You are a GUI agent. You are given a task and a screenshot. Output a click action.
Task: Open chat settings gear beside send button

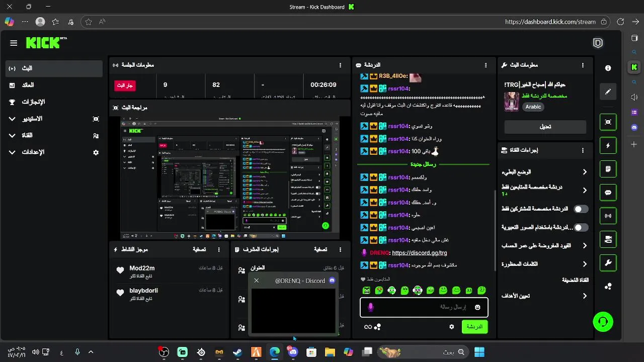[451, 327]
